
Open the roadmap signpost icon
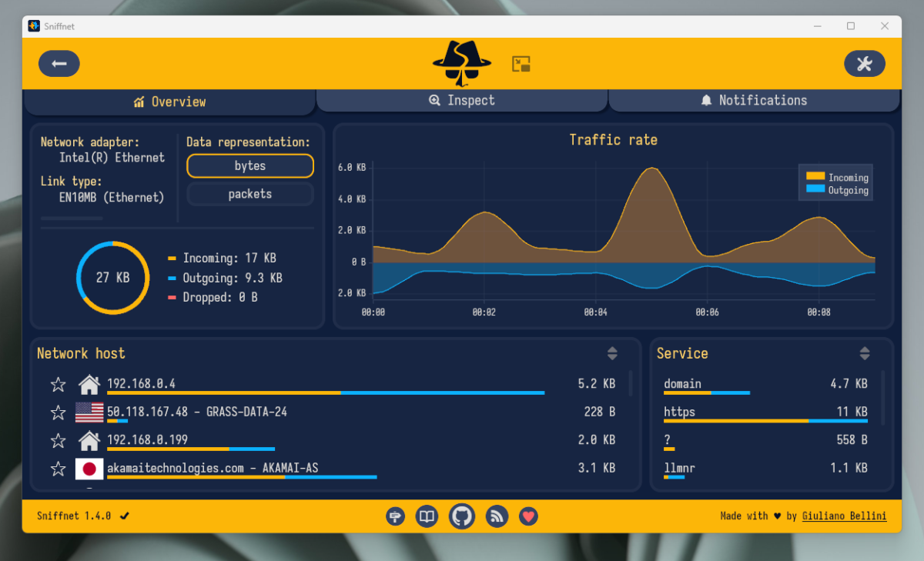[396, 516]
